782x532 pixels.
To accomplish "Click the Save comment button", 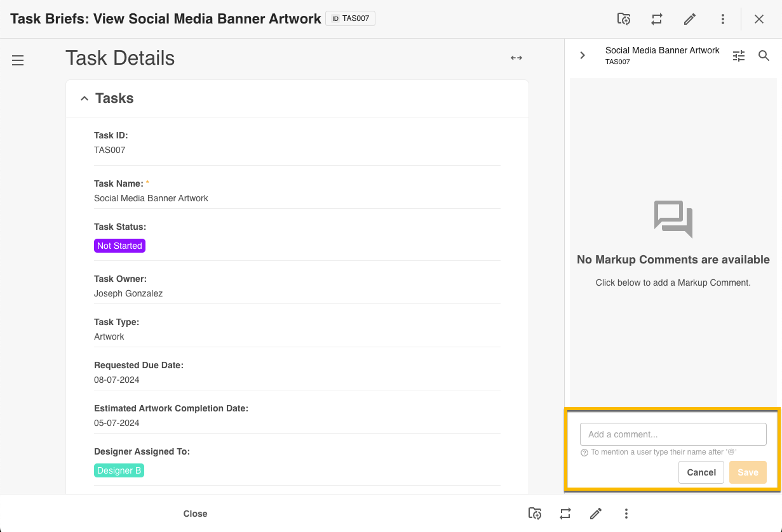I will pyautogui.click(x=748, y=472).
